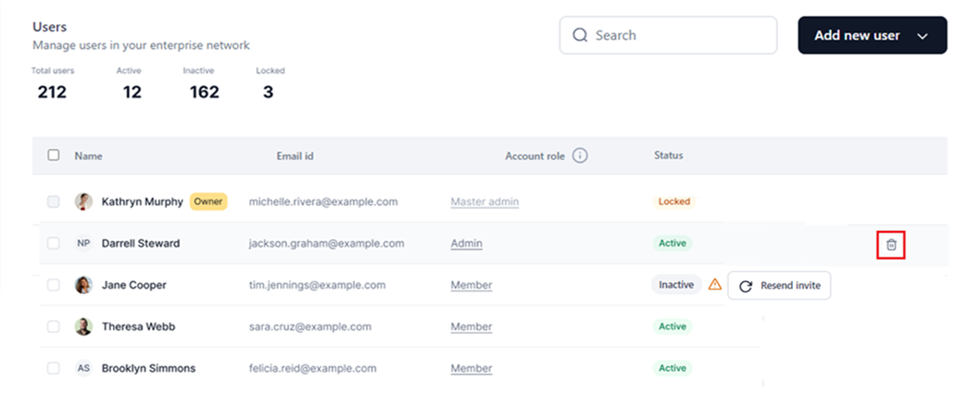Click into the Search input field
This screenshot has height=396, width=980.
(681, 35)
